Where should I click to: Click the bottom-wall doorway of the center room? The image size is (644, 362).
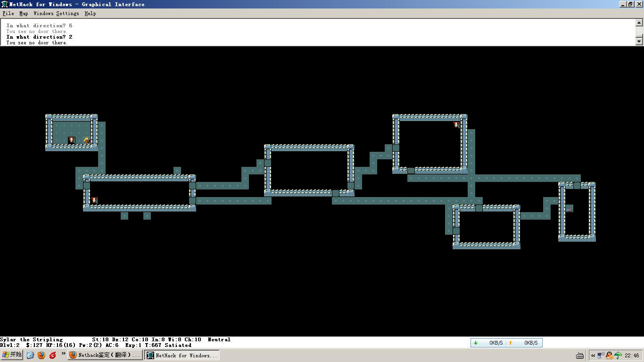[336, 193]
